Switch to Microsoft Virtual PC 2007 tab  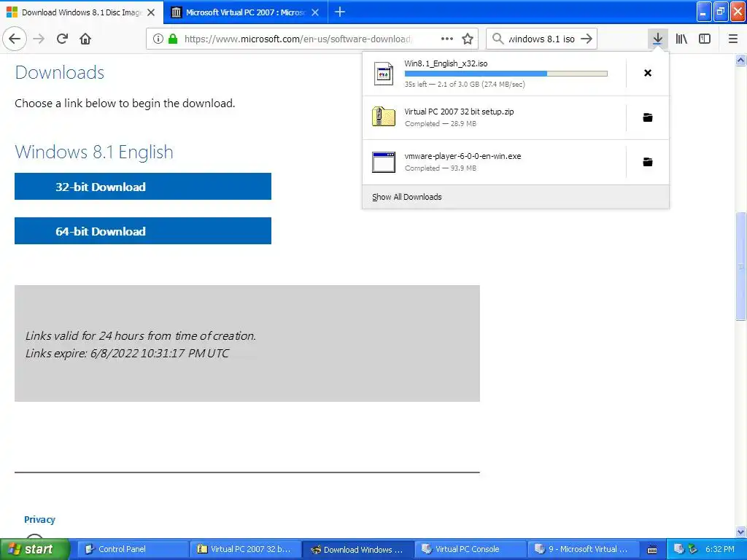point(245,12)
